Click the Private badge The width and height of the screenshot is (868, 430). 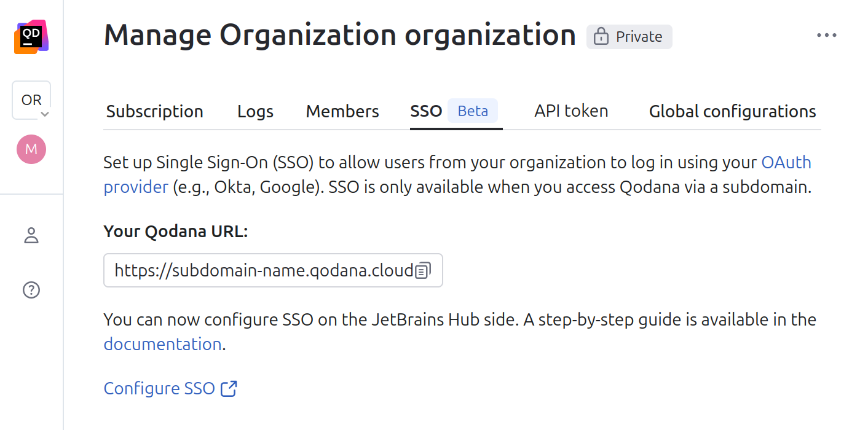click(629, 37)
